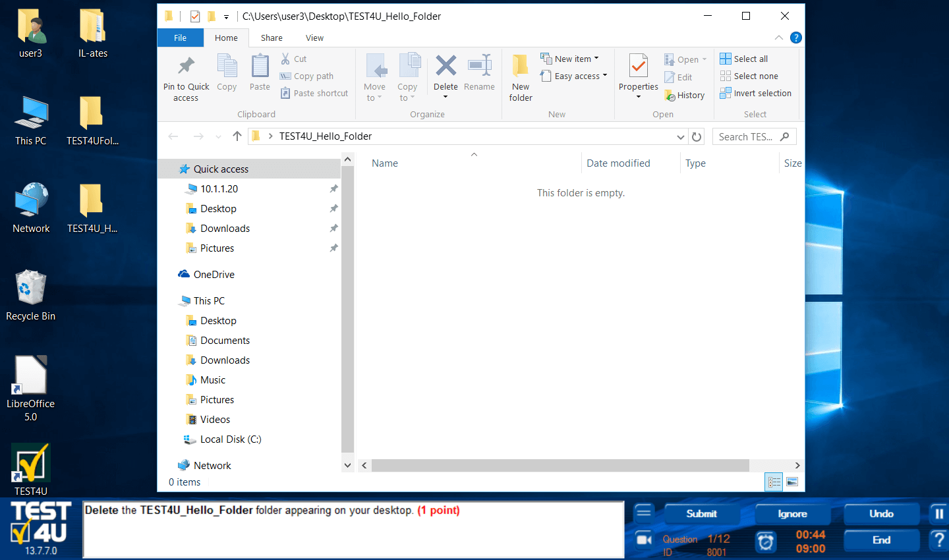
Task: Click the Delete icon in the ribbon
Action: (446, 66)
